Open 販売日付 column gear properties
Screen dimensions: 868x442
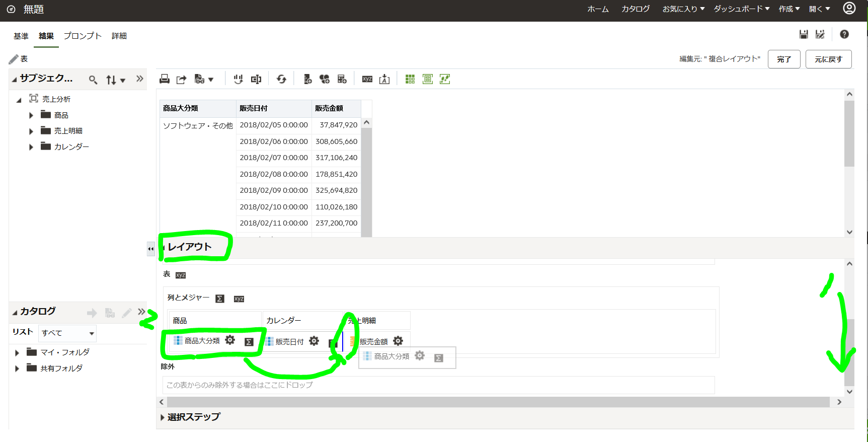pos(314,341)
